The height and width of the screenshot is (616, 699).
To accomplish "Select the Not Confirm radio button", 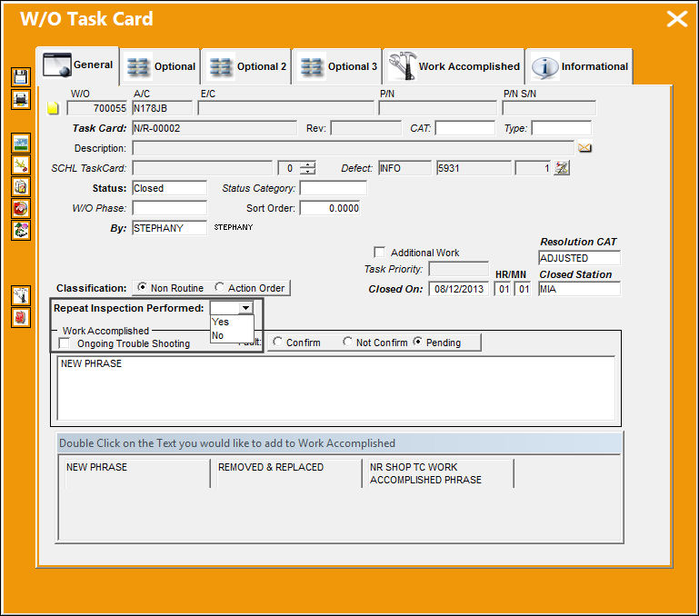I will [347, 342].
